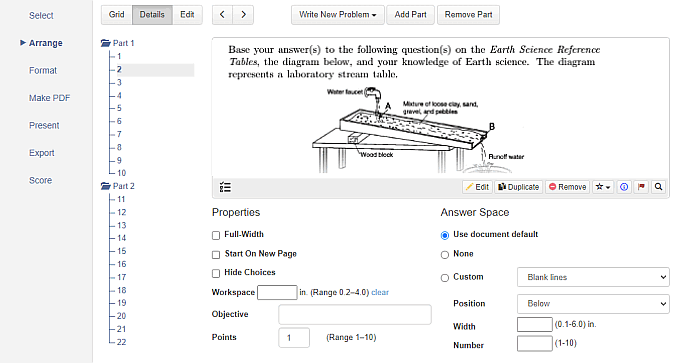Open the Select step in sidebar
The width and height of the screenshot is (680, 363).
tap(41, 16)
